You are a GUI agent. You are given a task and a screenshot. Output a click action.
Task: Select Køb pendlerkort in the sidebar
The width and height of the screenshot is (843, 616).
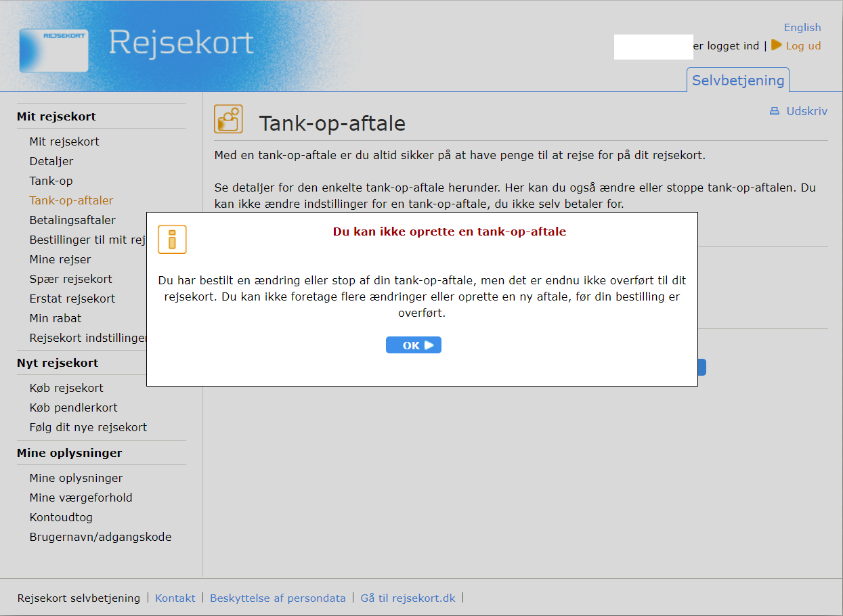(x=74, y=408)
